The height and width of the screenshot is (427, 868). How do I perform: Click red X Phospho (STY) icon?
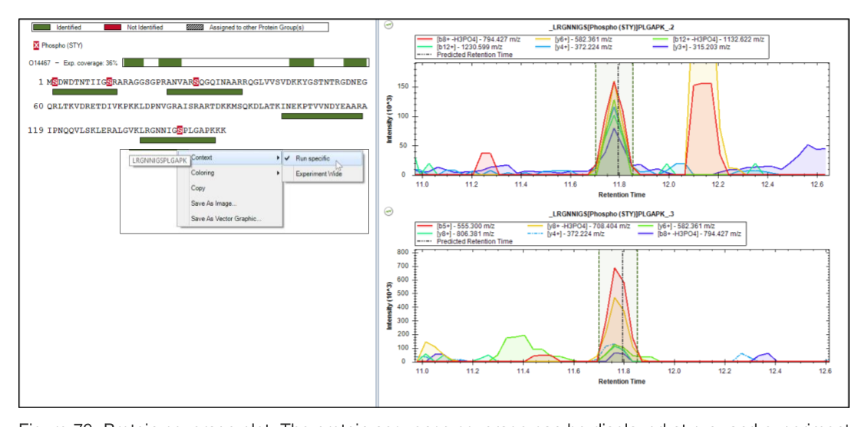coord(36,45)
